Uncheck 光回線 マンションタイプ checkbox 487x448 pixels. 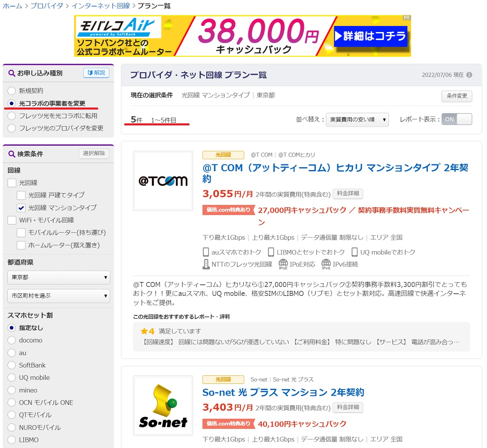(x=21, y=208)
